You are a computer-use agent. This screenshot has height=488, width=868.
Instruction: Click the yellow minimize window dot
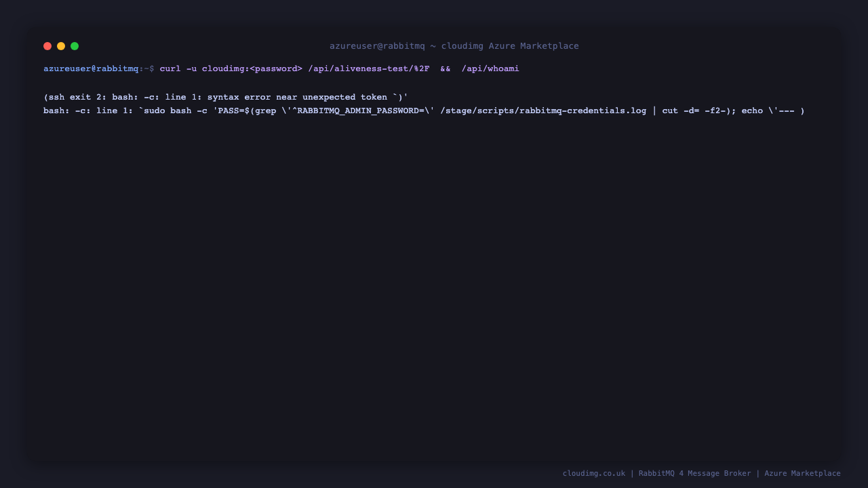coord(61,46)
